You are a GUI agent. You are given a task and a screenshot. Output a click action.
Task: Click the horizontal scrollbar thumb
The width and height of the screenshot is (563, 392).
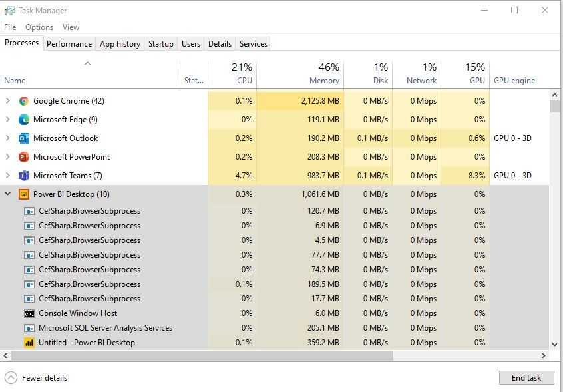(202, 356)
